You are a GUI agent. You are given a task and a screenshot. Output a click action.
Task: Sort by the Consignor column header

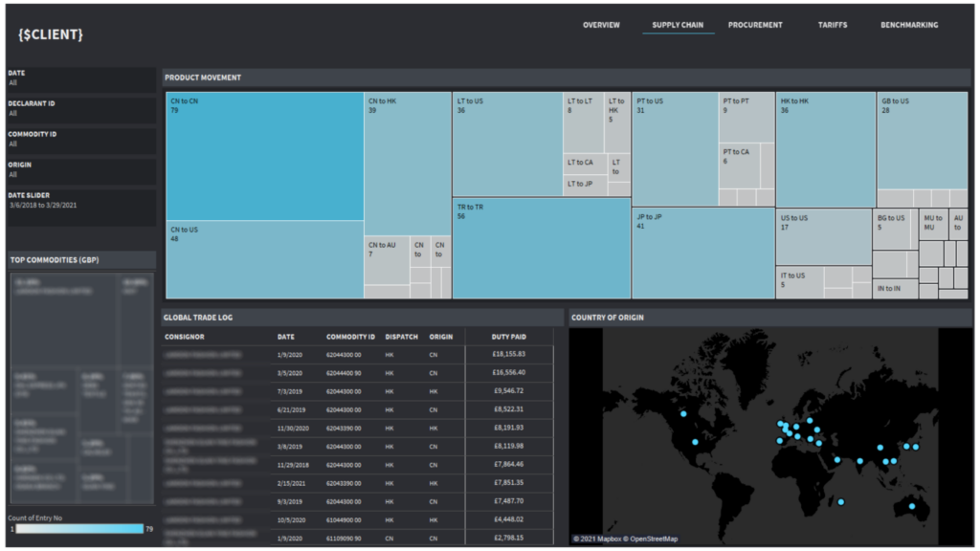point(185,337)
